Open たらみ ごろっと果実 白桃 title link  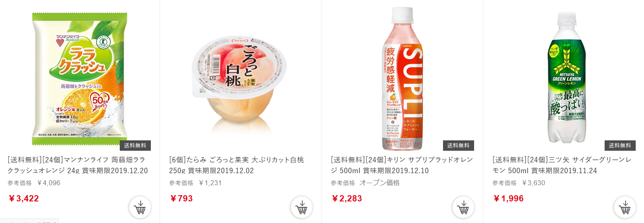[x=236, y=165]
